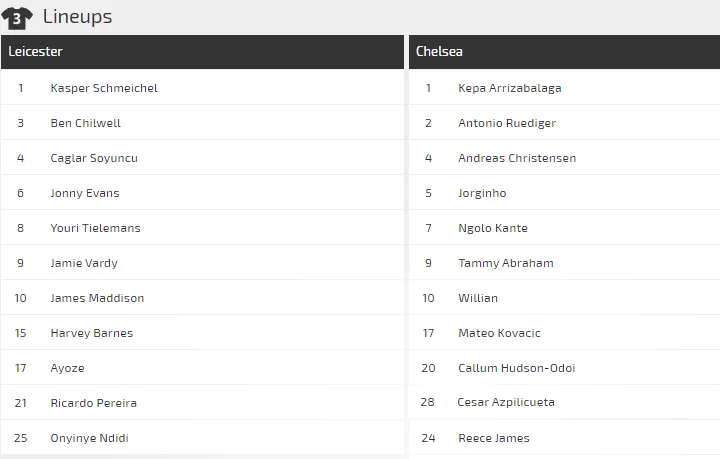Select James Maddison from the lineup
720x459 pixels.
pos(97,298)
